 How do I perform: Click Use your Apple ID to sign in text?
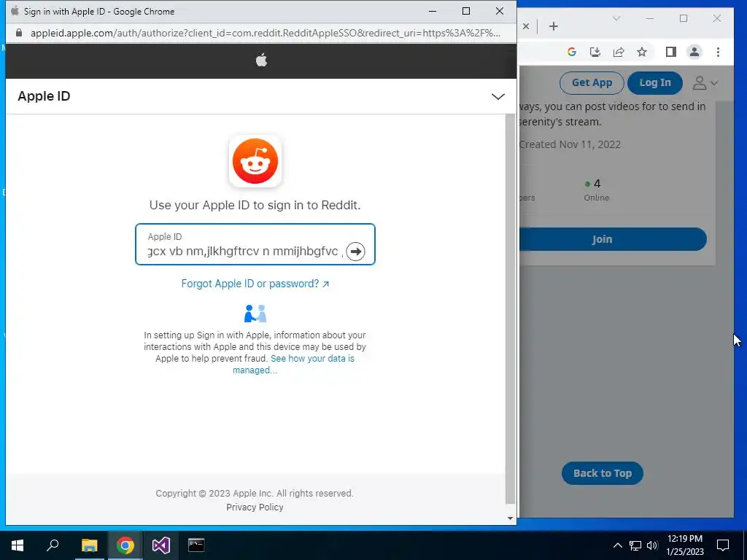(x=255, y=205)
